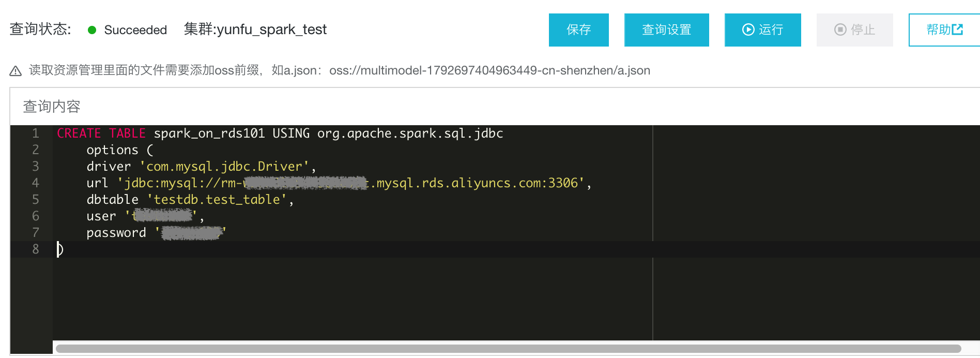Click the oss:// example path text
Screen dimensions: 980x358
(x=489, y=70)
